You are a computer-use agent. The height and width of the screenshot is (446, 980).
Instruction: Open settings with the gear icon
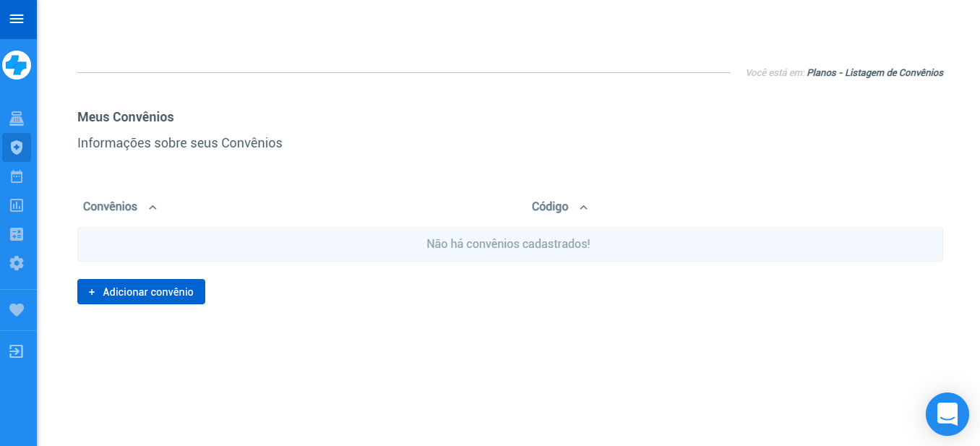click(17, 263)
